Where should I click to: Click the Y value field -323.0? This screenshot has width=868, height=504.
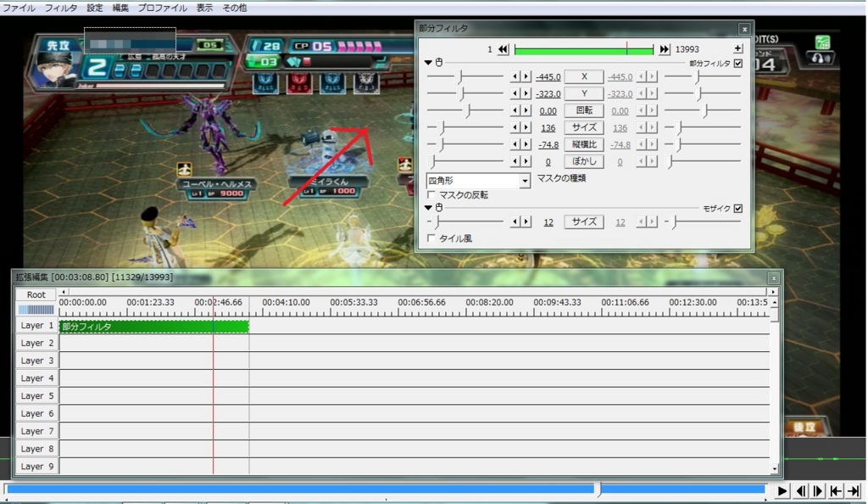(548, 94)
